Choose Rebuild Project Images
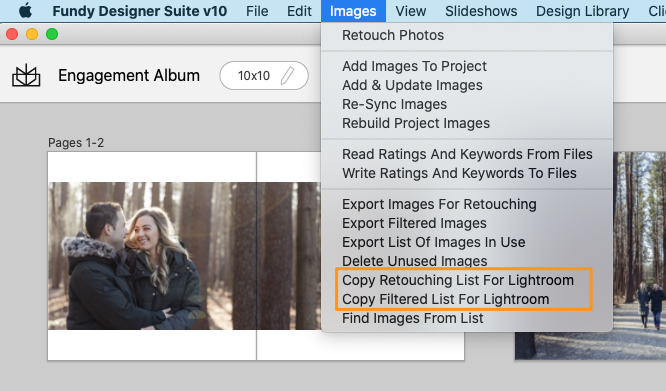Image resolution: width=666 pixels, height=391 pixels. 467,123
